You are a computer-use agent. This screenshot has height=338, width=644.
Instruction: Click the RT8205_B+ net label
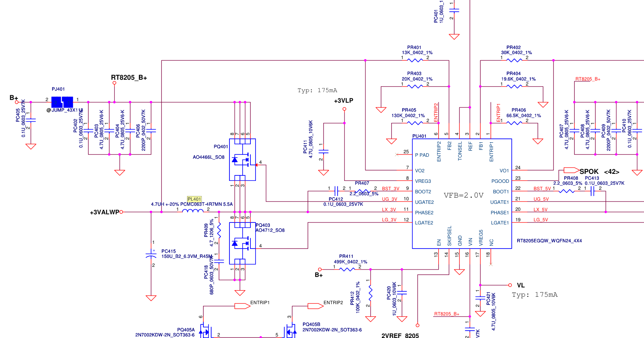(129, 77)
